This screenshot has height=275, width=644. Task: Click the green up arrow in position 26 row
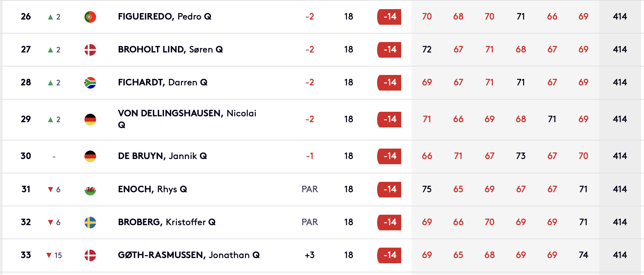[51, 17]
